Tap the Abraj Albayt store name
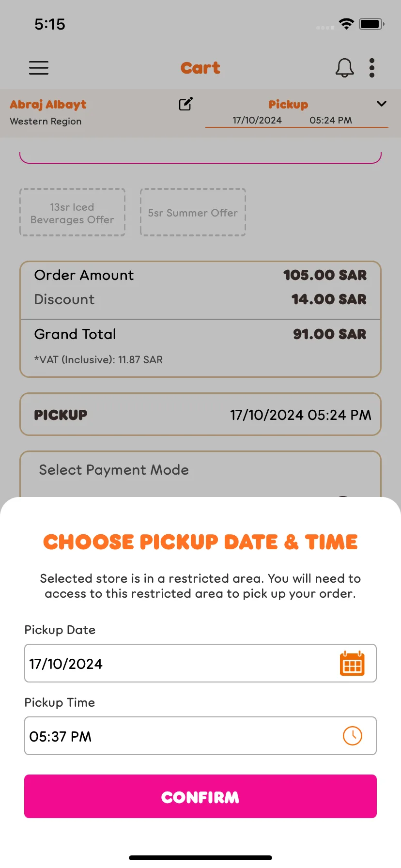 click(x=48, y=105)
